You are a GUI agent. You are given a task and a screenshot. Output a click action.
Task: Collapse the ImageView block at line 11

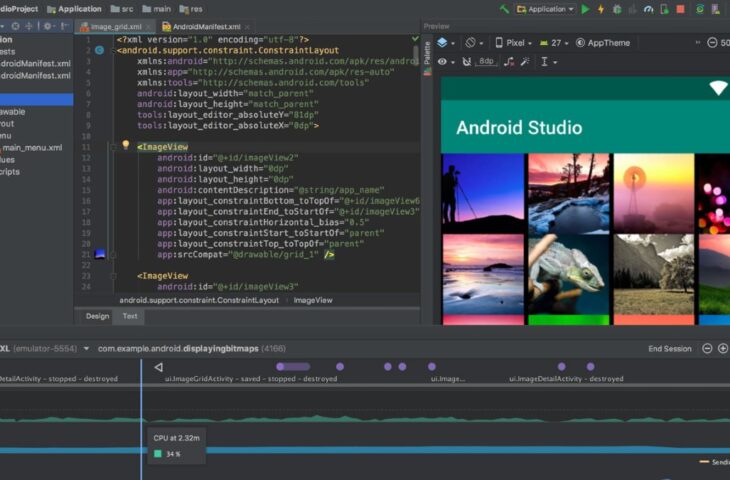pos(113,147)
